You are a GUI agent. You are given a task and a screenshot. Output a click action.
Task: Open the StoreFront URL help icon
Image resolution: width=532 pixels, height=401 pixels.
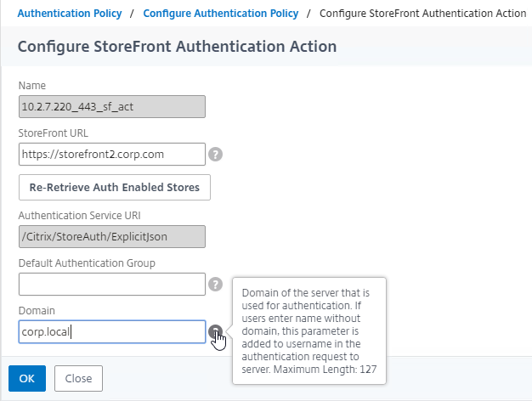[216, 155]
